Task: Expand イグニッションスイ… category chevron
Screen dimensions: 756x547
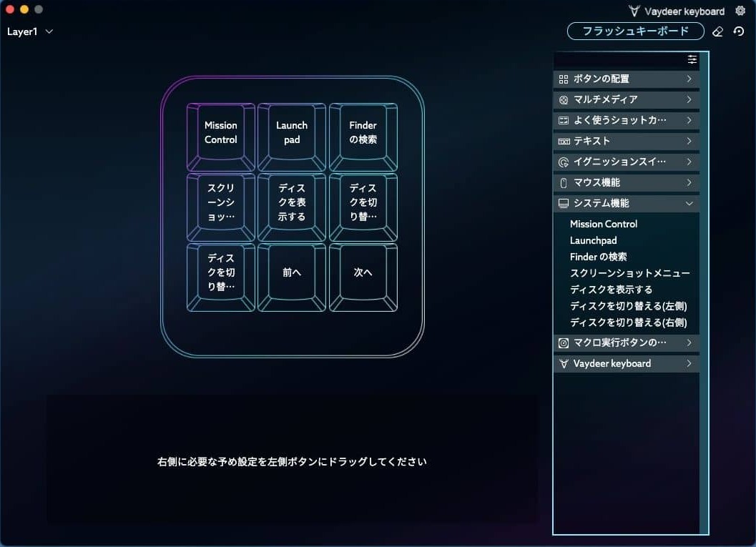Action: (689, 162)
